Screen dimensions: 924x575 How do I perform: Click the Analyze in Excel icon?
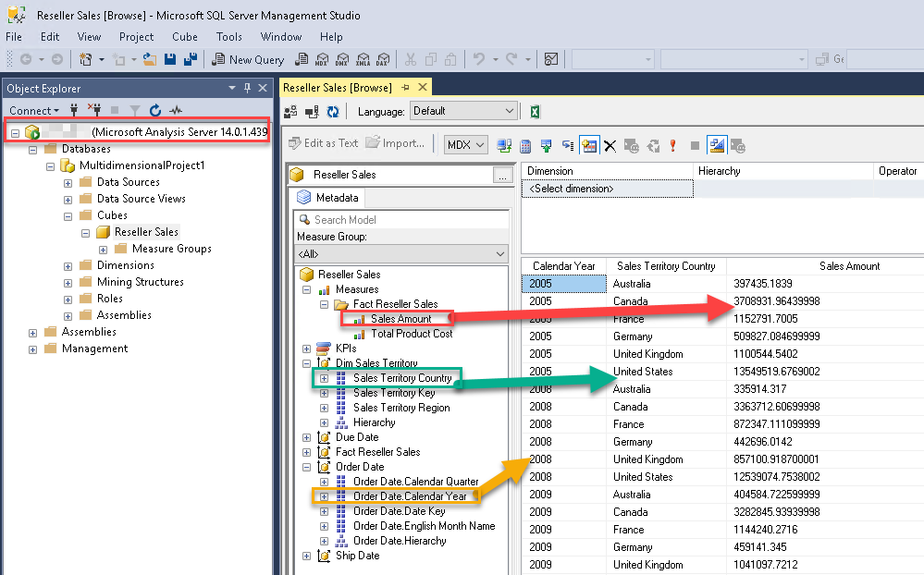tap(535, 111)
